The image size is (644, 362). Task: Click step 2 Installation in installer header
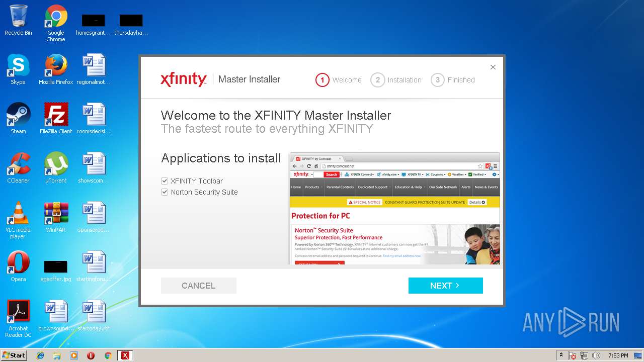pyautogui.click(x=396, y=80)
